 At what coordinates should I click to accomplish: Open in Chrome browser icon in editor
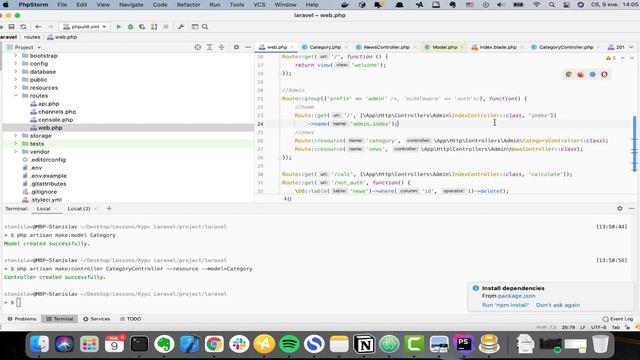click(569, 74)
